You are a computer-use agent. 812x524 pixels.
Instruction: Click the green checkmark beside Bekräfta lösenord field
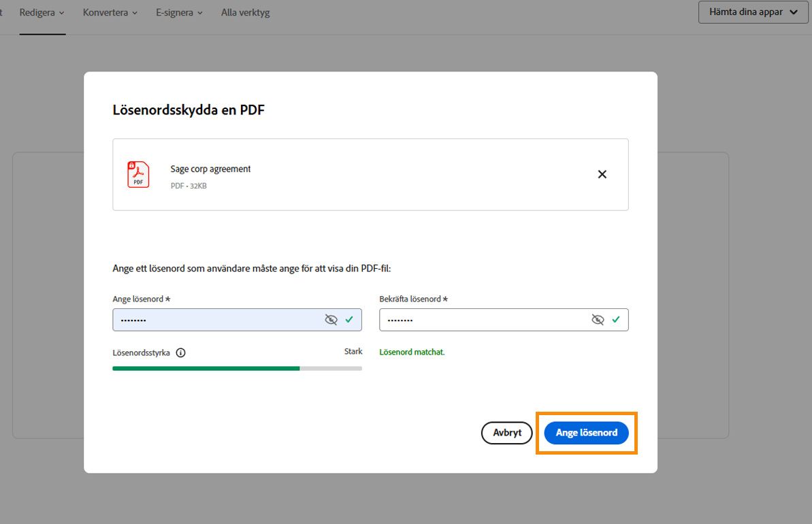coord(617,319)
